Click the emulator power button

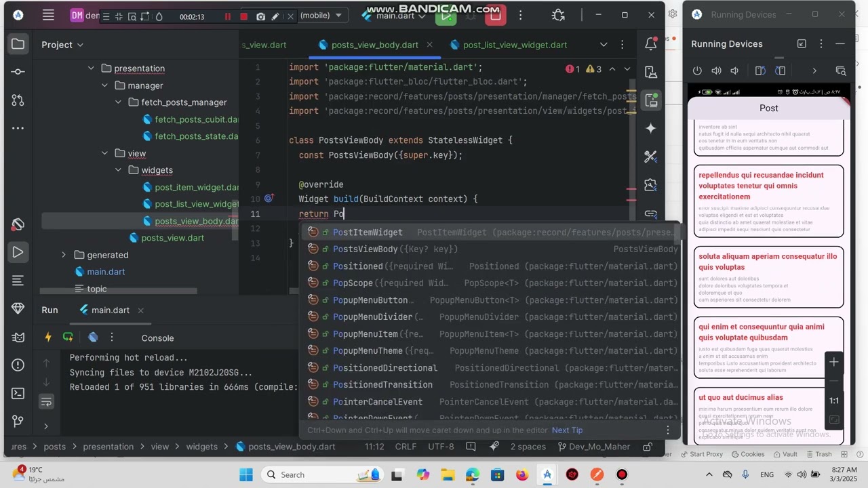tap(697, 70)
